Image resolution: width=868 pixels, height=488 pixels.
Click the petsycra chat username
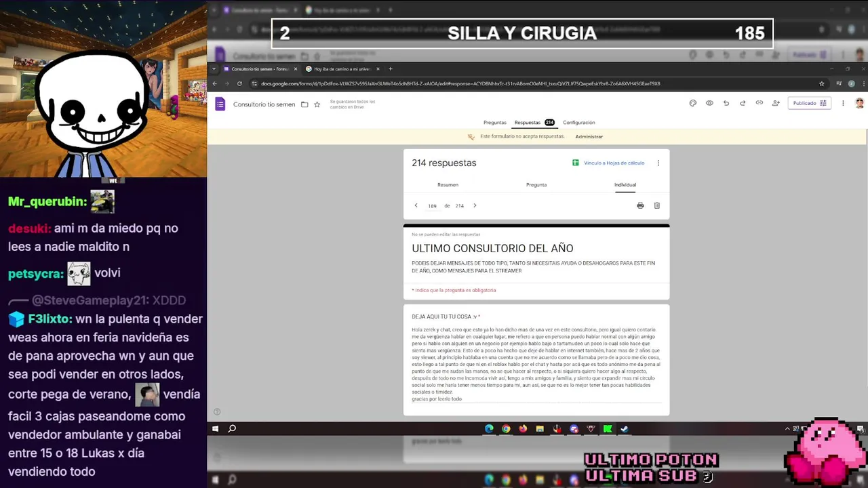coord(35,273)
